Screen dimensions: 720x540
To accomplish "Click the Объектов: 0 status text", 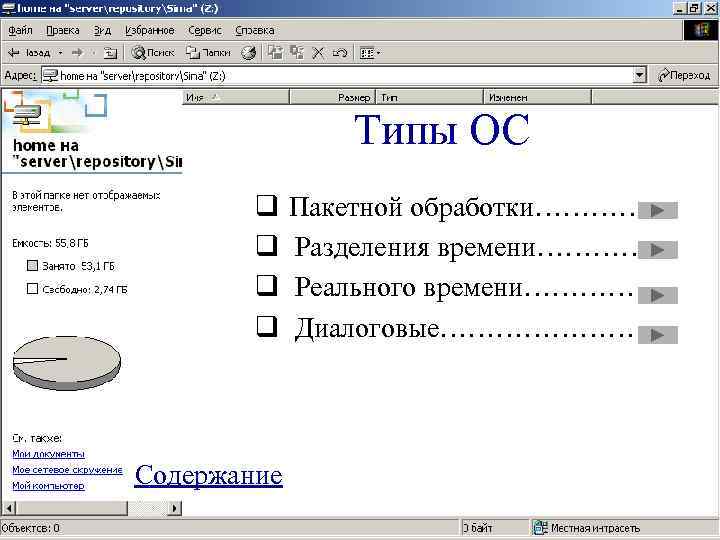I will coord(31,528).
